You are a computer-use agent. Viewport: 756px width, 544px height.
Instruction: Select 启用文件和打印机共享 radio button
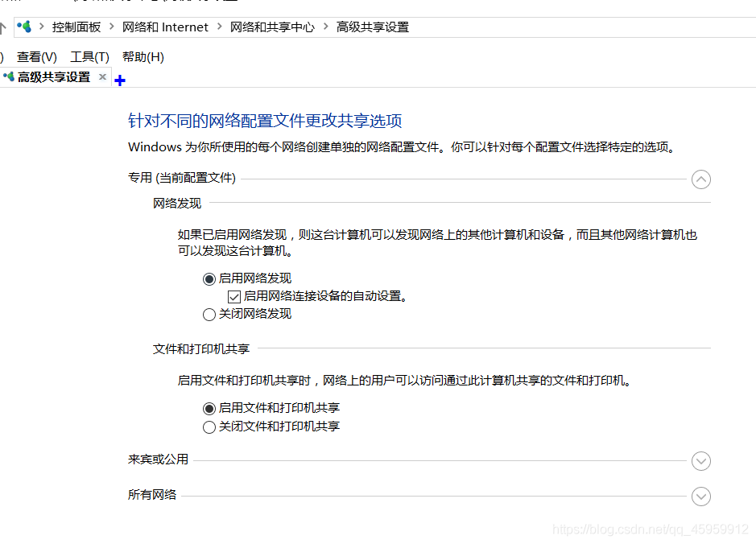(x=209, y=409)
